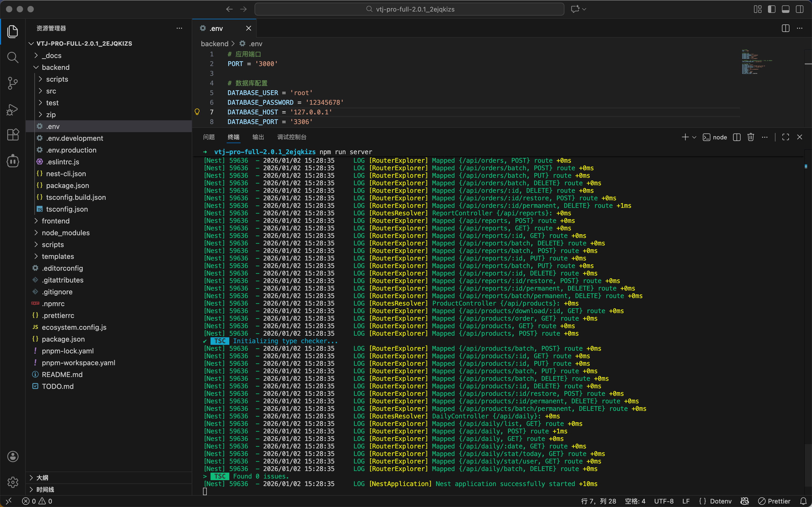Image resolution: width=812 pixels, height=507 pixels.
Task: Click the lightbulb on line 7
Action: [197, 112]
